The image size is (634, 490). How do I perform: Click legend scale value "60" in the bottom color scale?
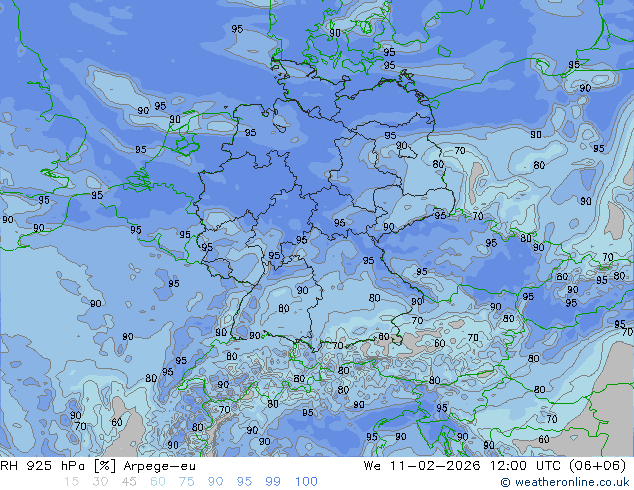point(158,482)
